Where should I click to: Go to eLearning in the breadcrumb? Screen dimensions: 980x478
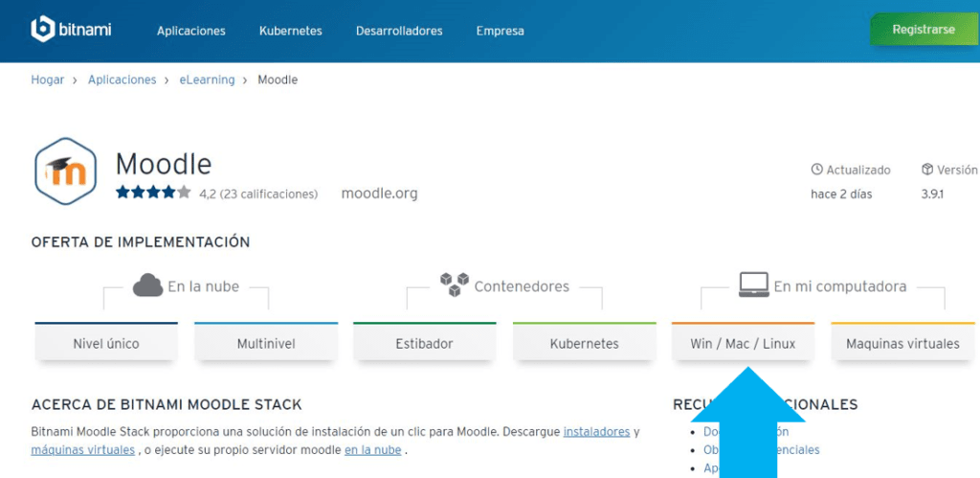tap(207, 80)
